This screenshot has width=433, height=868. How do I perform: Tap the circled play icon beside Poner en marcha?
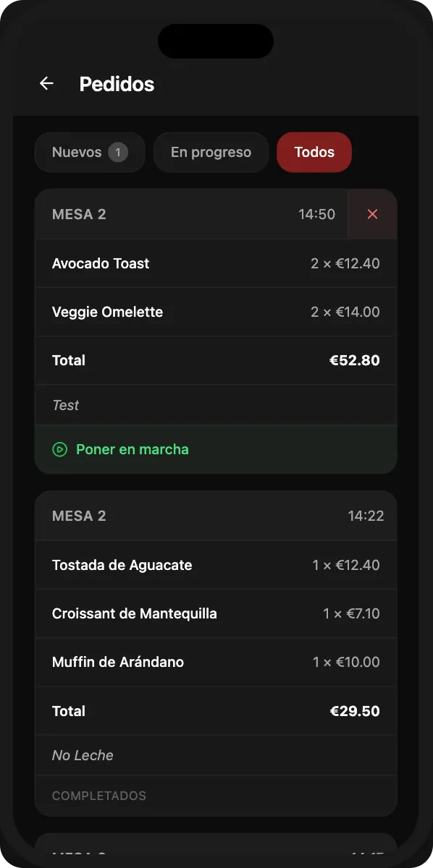(59, 449)
